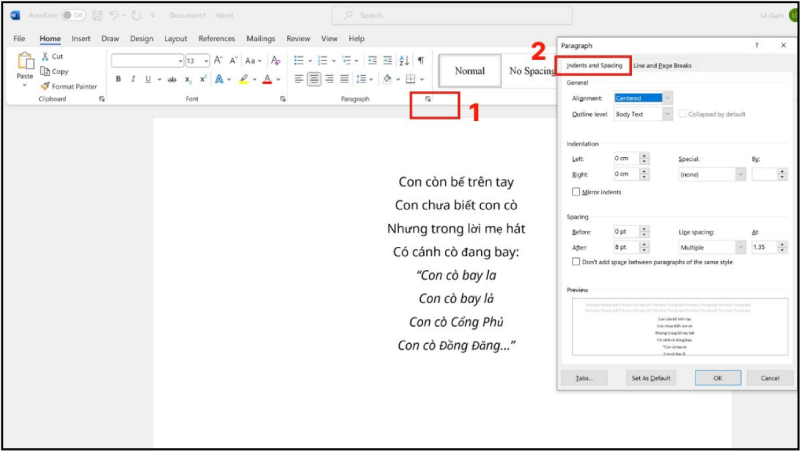Click the Italic button in Font group
The height and width of the screenshot is (451, 800).
point(132,79)
